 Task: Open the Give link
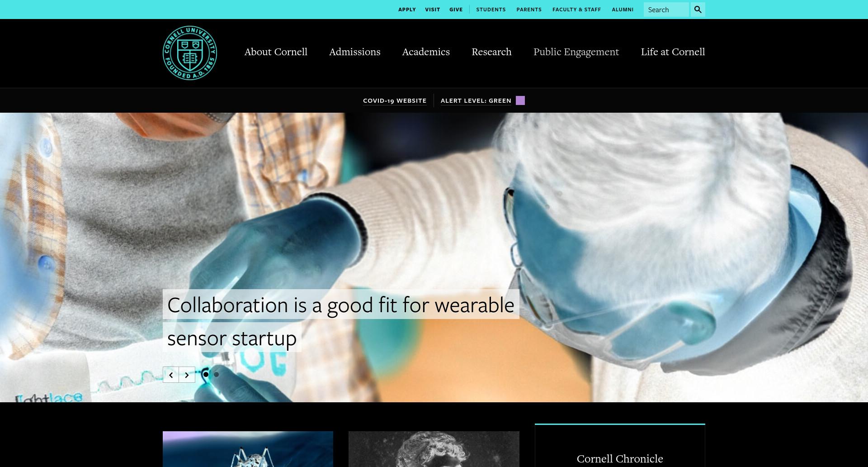tap(456, 10)
